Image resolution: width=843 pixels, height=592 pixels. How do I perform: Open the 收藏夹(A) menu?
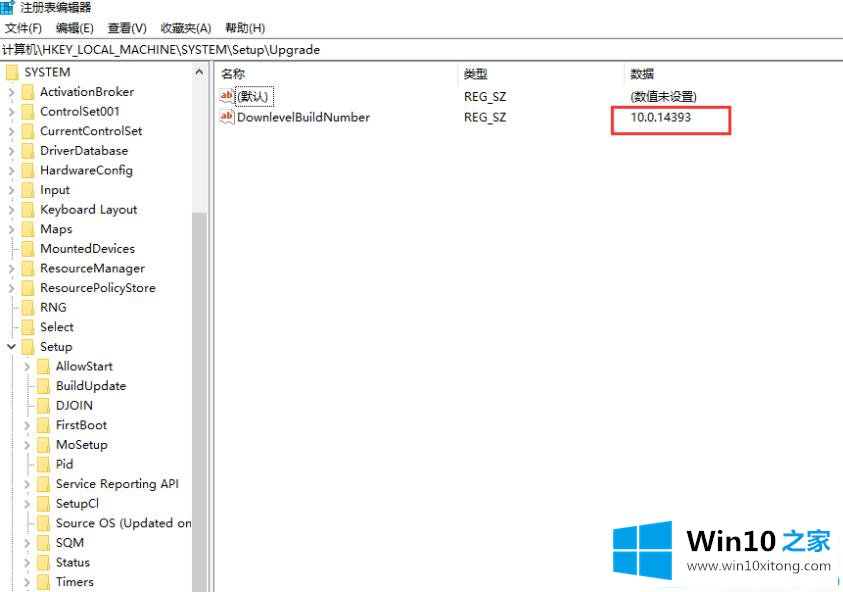[185, 28]
